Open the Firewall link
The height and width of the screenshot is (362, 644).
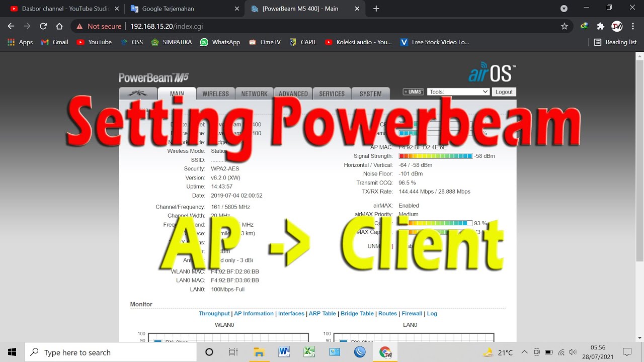(412, 313)
